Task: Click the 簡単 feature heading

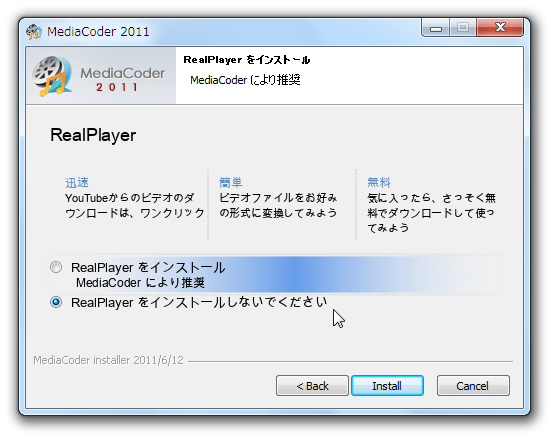Action: 231,183
